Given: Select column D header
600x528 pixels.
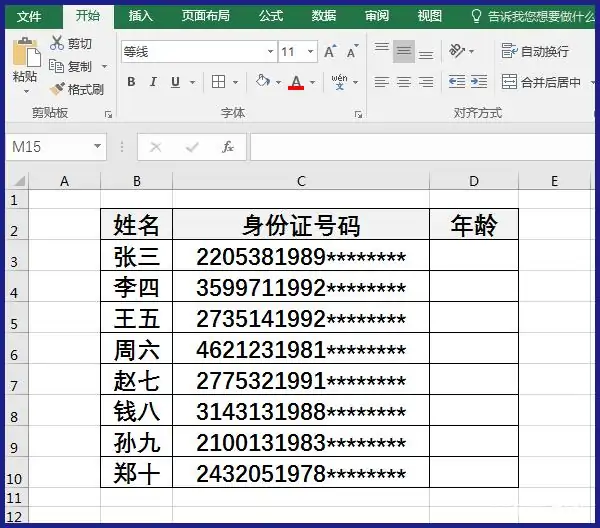Looking at the screenshot, I should click(474, 181).
